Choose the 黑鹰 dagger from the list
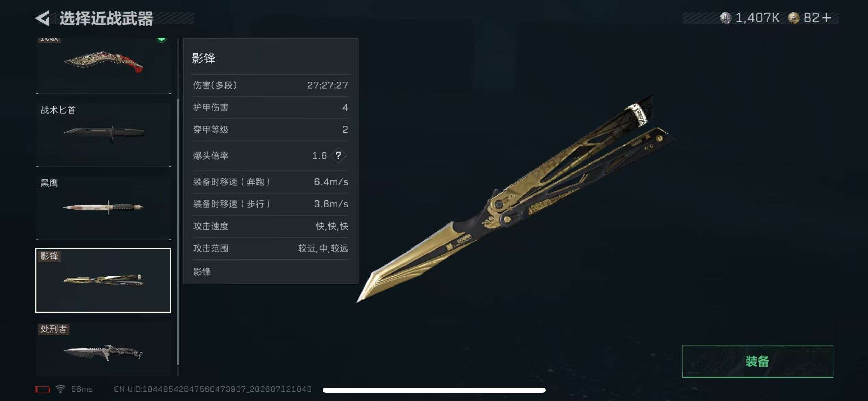This screenshot has width=868, height=401. 104,207
